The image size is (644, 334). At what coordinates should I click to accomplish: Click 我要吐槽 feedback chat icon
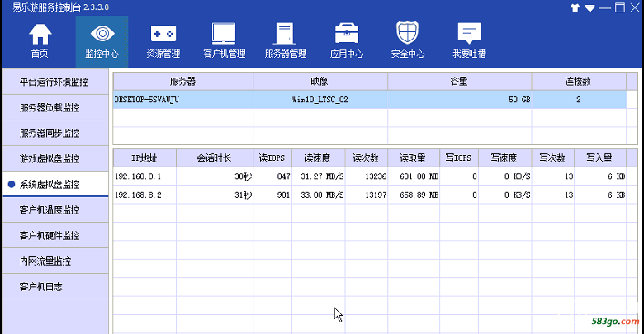click(x=469, y=35)
